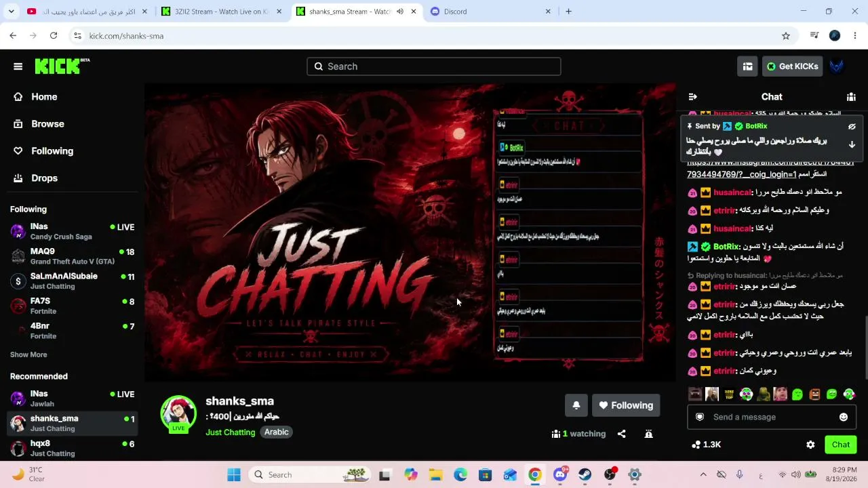Click the chat scrollbar
Viewport: 868px width, 488px height.
coord(865,348)
